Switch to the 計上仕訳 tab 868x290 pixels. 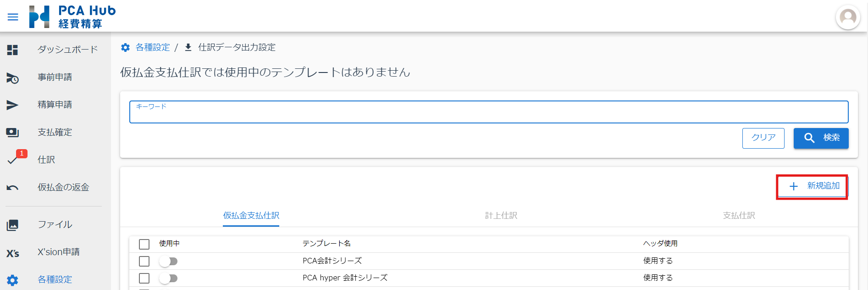coord(501,216)
